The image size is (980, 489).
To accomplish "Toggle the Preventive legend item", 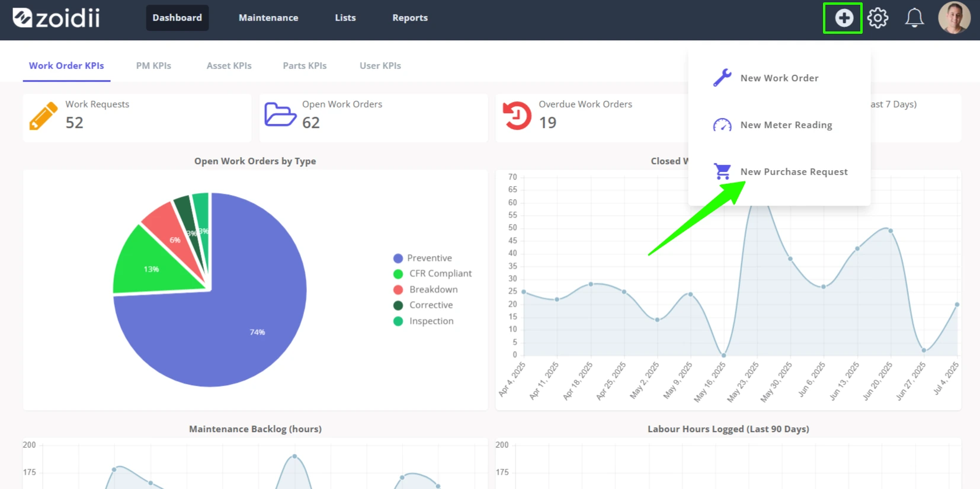I will (x=422, y=258).
